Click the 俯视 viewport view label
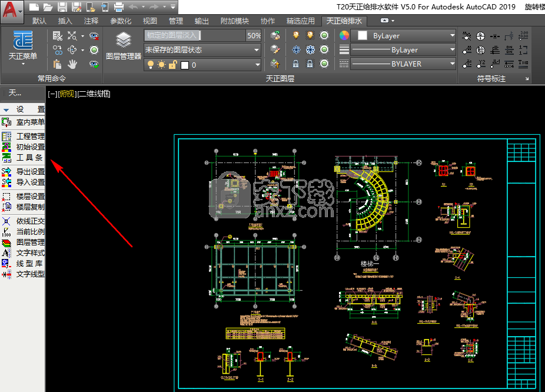The image size is (545, 392). tap(68, 94)
